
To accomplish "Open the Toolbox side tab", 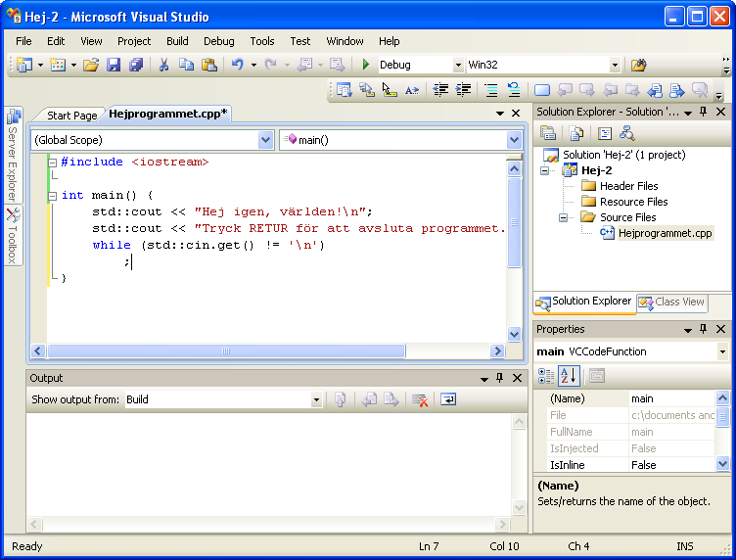I will pos(14,236).
